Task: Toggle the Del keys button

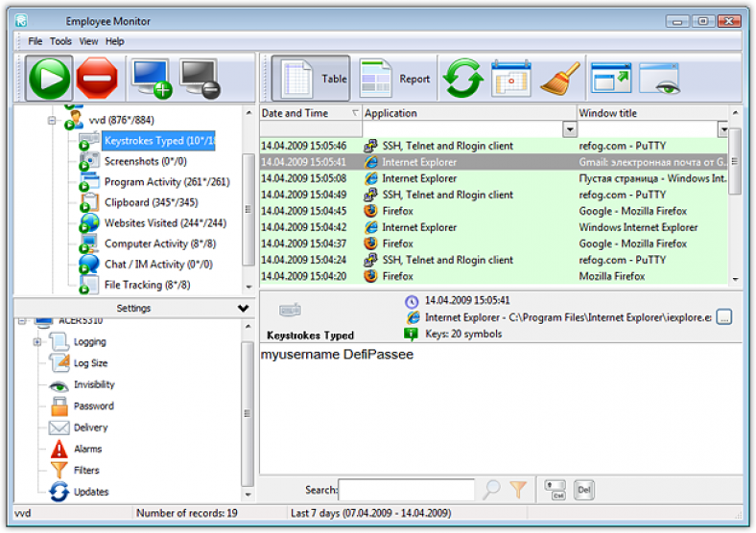Action: click(584, 490)
